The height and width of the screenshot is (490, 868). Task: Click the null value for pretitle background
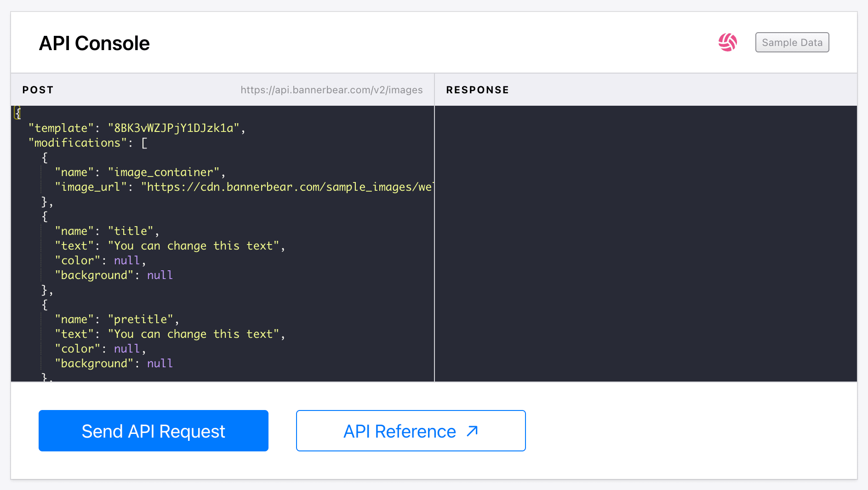tap(160, 363)
